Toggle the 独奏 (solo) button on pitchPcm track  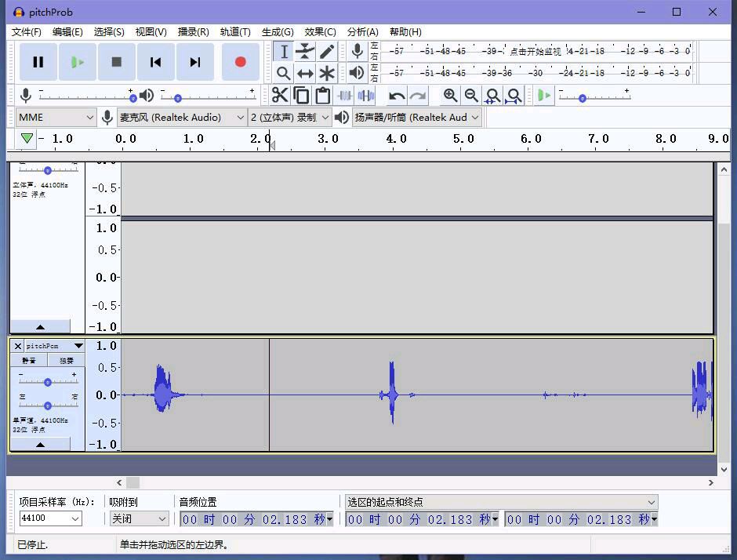click(x=67, y=361)
